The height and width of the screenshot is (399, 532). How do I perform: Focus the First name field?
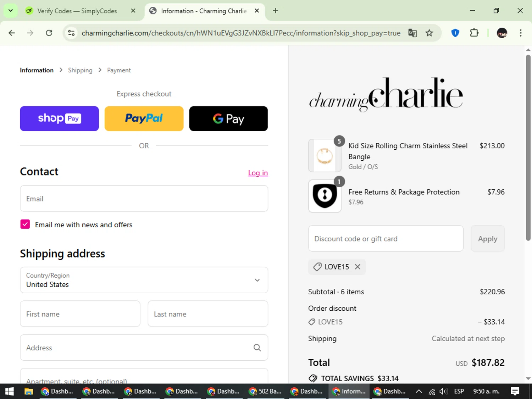[80, 314]
